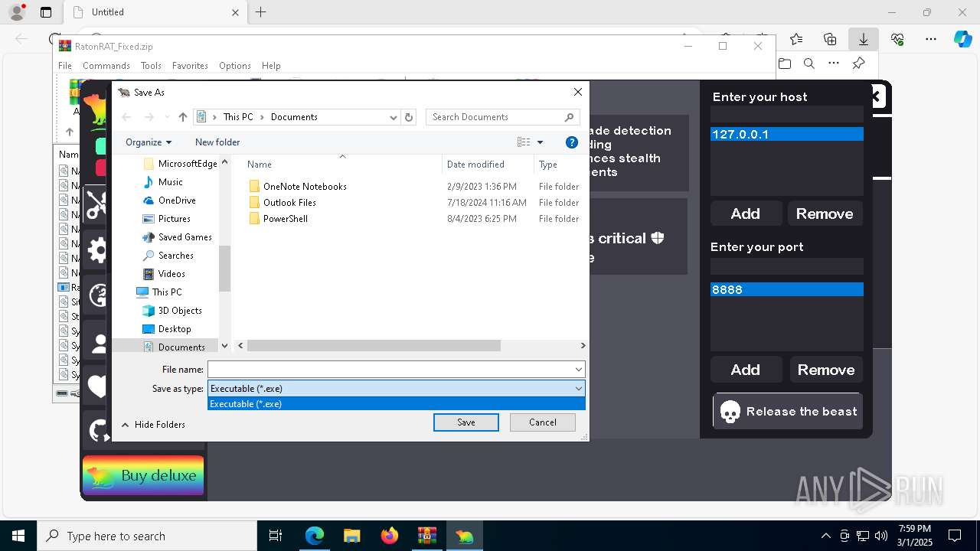Open the WinRAR File menu

(65, 66)
